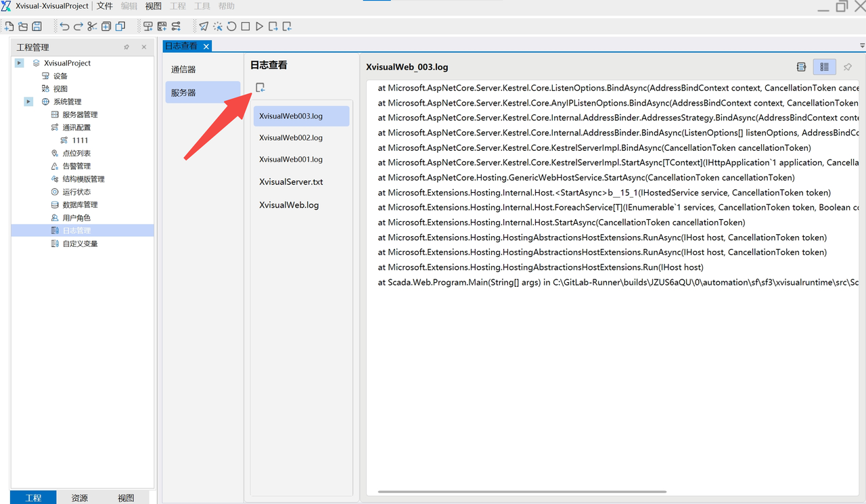866x504 pixels.
Task: Select 设备 in the project tree
Action: 61,76
